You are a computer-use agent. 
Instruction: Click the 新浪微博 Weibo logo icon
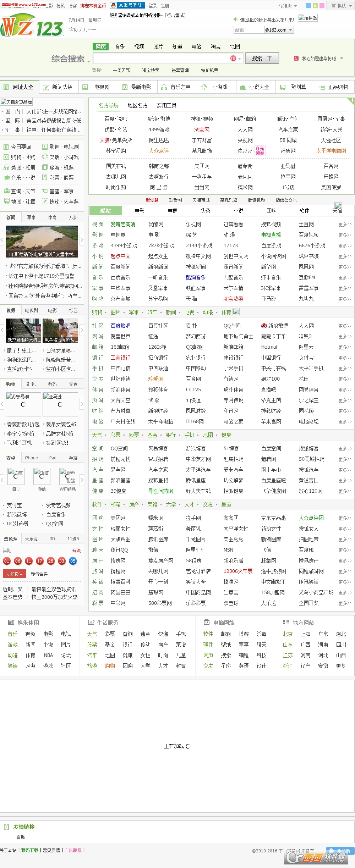(264, 326)
